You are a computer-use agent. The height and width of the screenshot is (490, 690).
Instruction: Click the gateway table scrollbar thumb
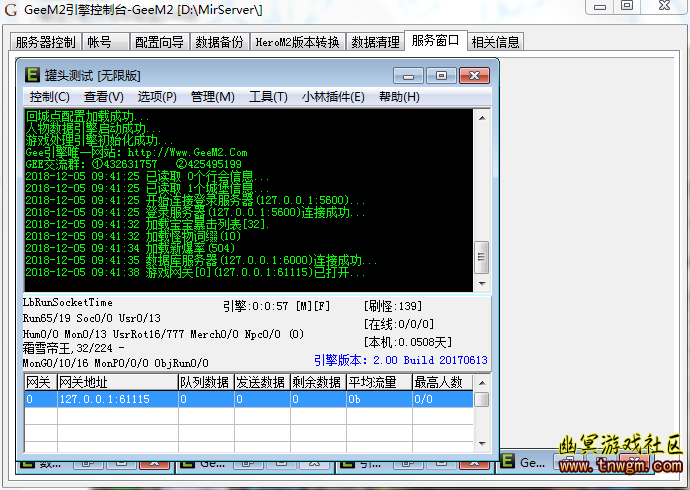pyautogui.click(x=482, y=399)
